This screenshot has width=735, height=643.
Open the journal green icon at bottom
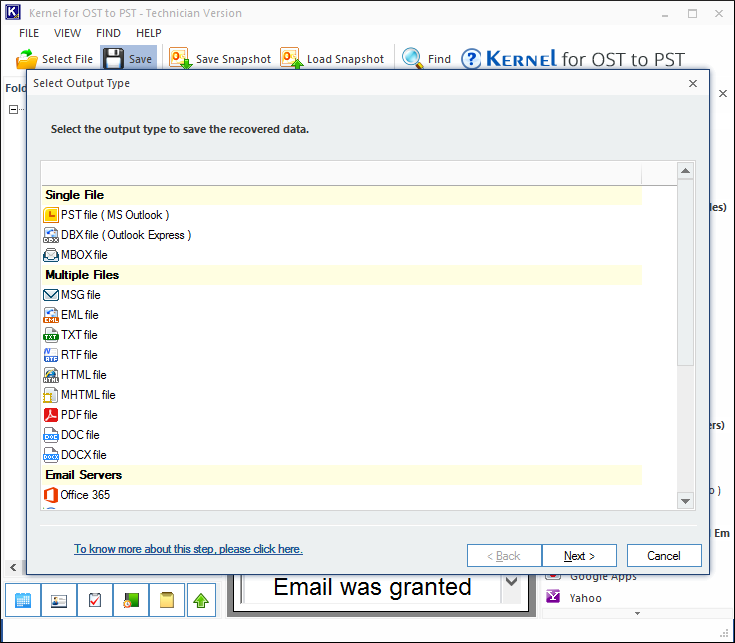(x=131, y=600)
